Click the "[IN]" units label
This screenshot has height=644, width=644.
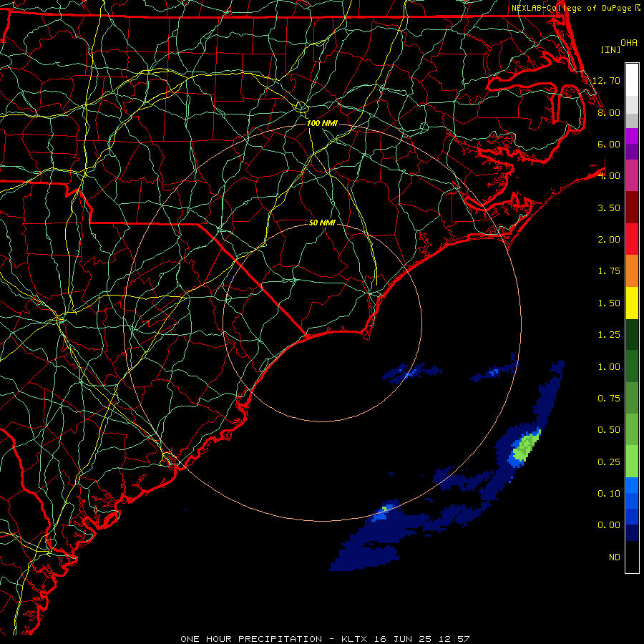coord(610,49)
